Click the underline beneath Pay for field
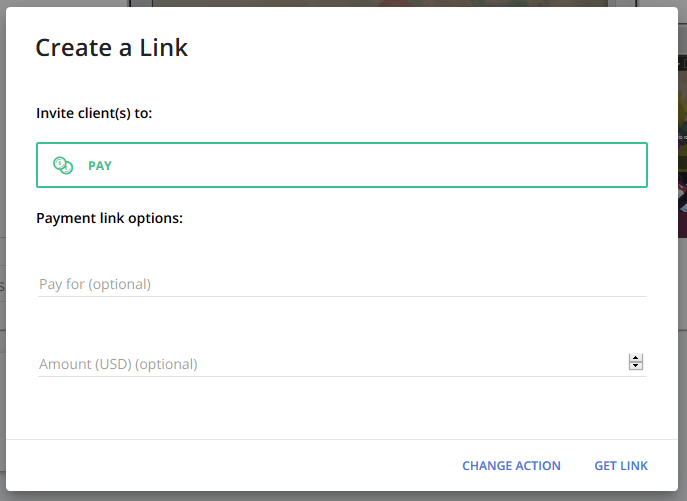This screenshot has width=687, height=501. [x=342, y=296]
